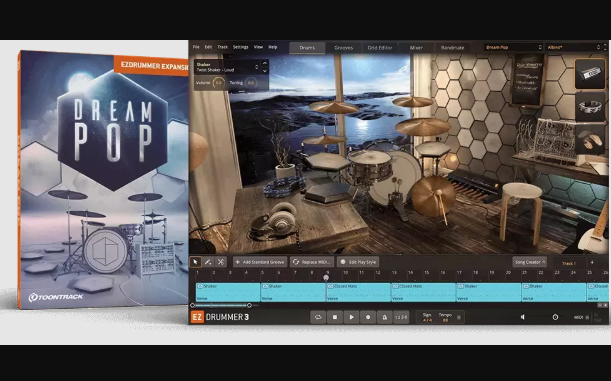The width and height of the screenshot is (611, 381).
Task: Toggle the lock beside Tempo
Action: (x=459, y=318)
